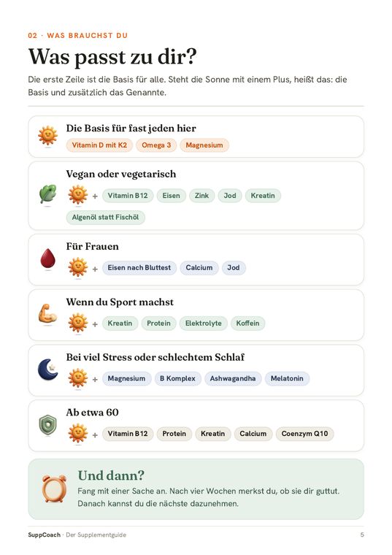Click the crescent moon icon for sleep
The height and width of the screenshot is (555, 392).
pyautogui.click(x=47, y=370)
